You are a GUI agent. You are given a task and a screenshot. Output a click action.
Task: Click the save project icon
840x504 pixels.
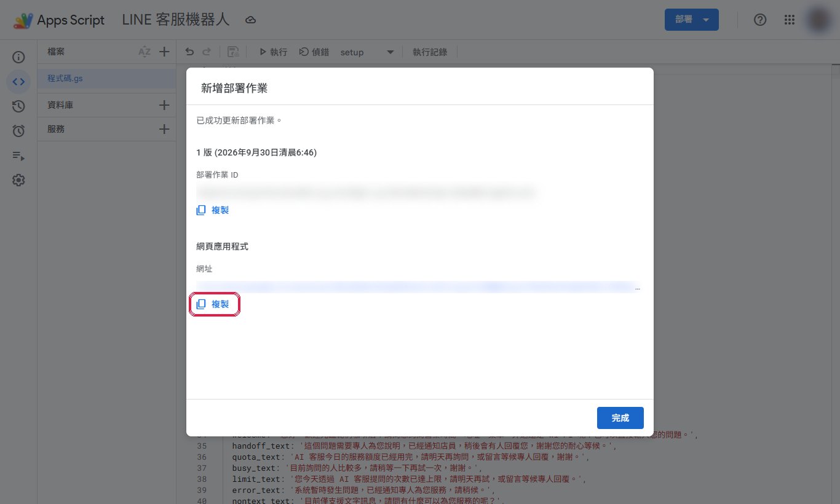233,52
